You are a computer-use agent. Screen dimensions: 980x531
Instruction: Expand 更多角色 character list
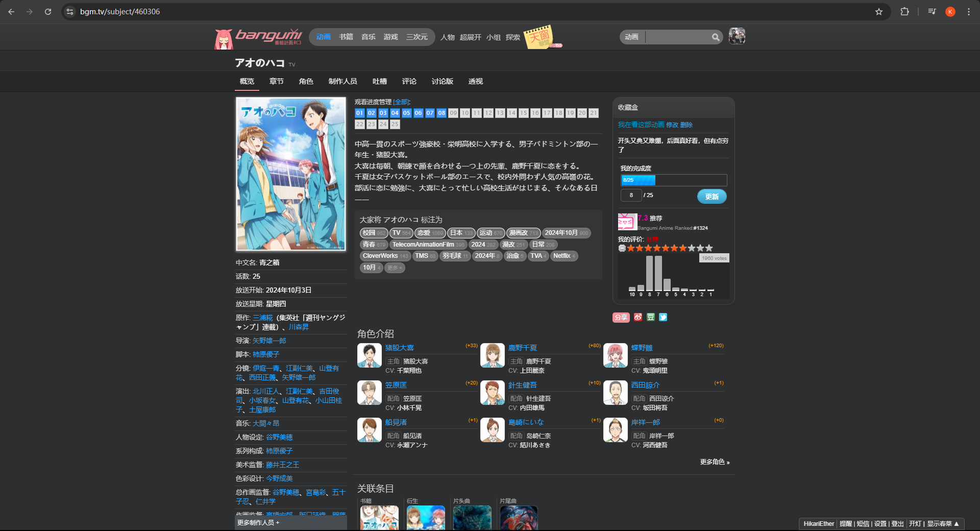coord(715,462)
